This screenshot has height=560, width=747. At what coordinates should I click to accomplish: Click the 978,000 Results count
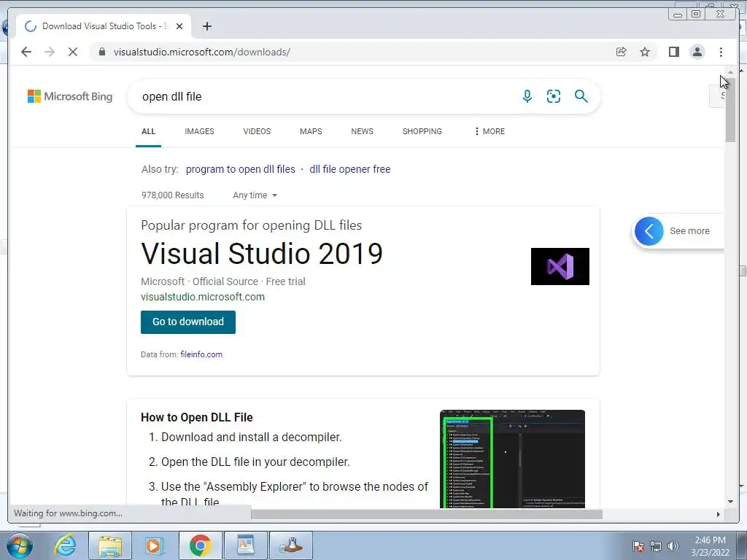click(x=172, y=195)
